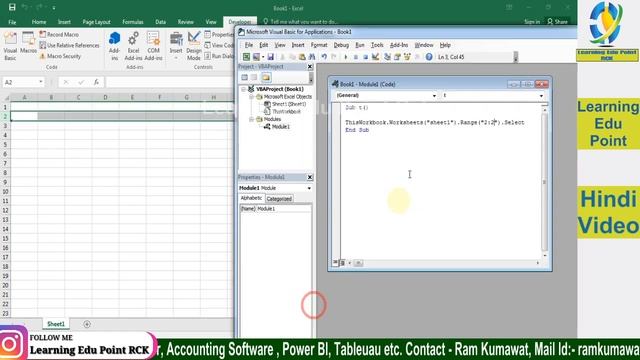Open the Run menu
640x360 pixels.
[x=360, y=45]
